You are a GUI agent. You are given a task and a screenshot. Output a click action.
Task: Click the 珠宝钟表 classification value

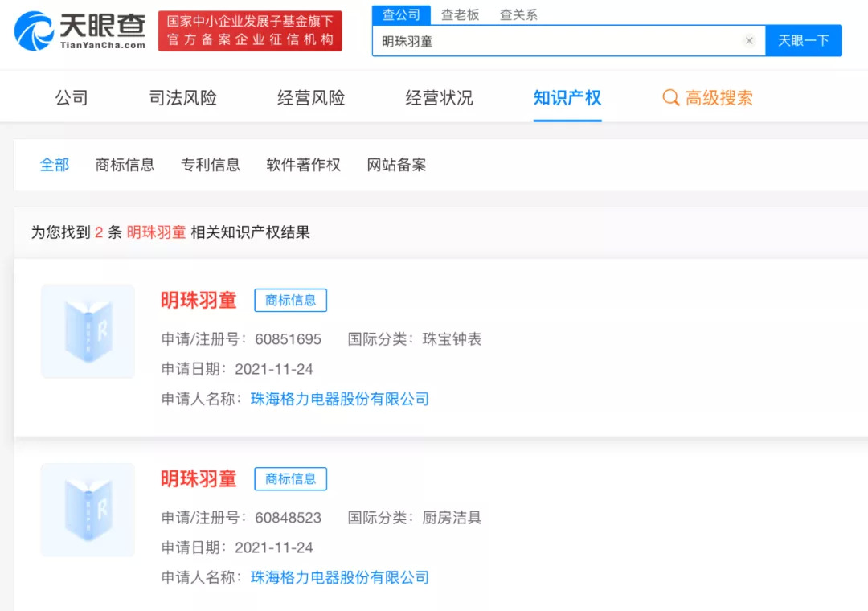coord(452,339)
